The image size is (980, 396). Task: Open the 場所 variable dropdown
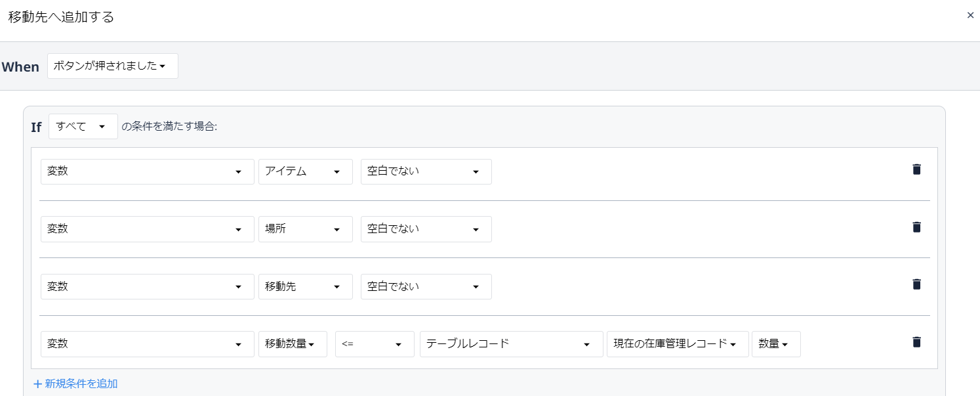point(306,229)
